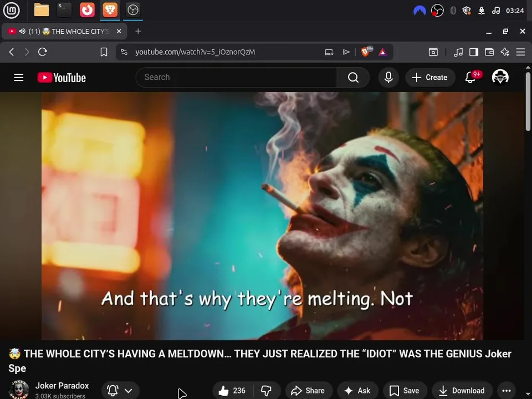Screen dimensions: 532x399
Task: Open the account avatar menu
Action: (x=500, y=77)
